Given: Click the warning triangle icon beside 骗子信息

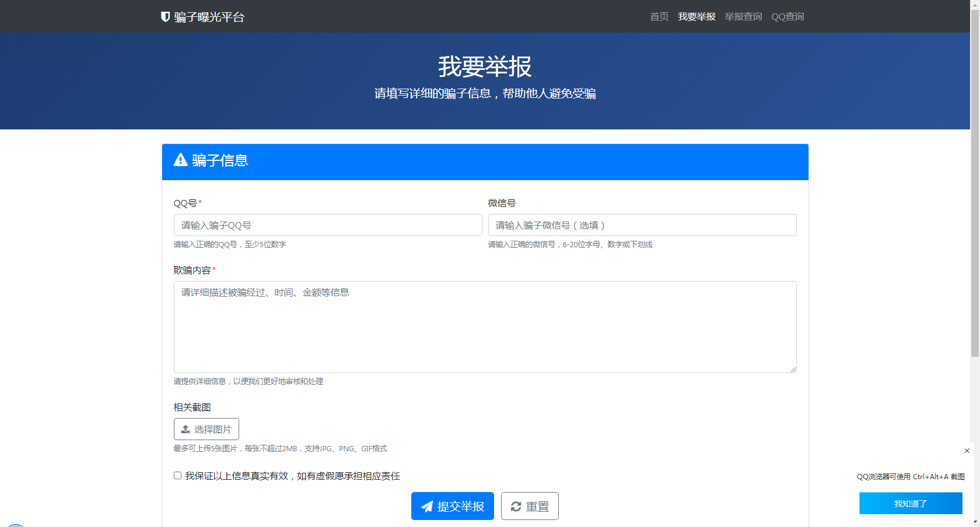Looking at the screenshot, I should (181, 160).
